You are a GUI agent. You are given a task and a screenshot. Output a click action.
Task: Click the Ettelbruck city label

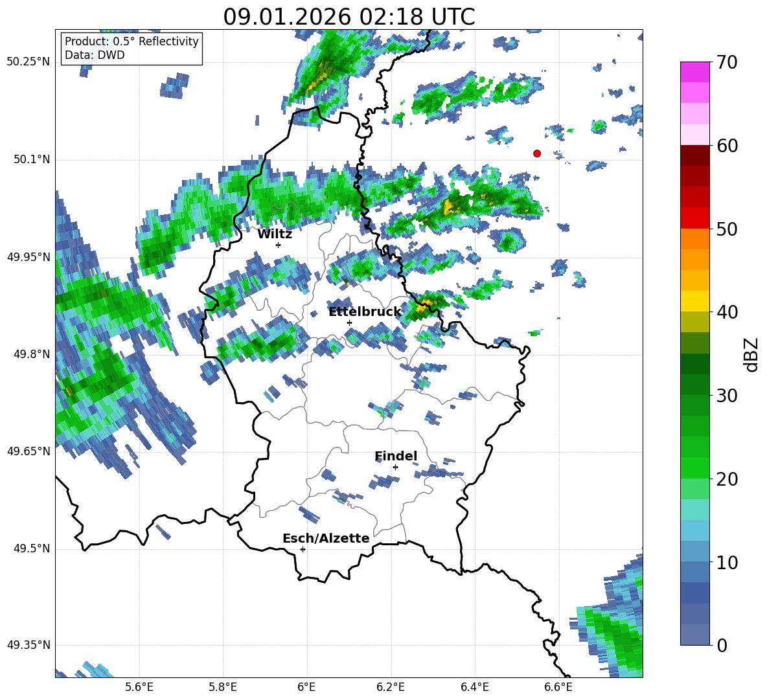click(365, 311)
